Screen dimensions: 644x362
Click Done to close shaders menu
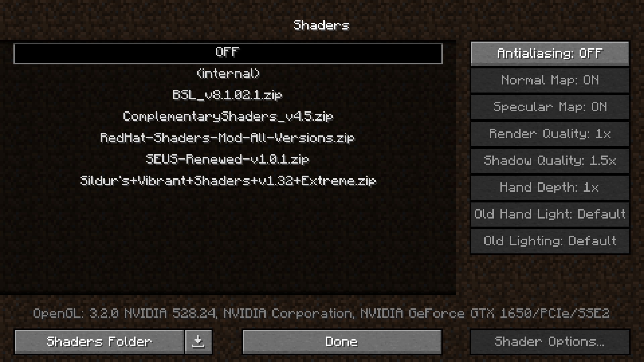pos(342,342)
